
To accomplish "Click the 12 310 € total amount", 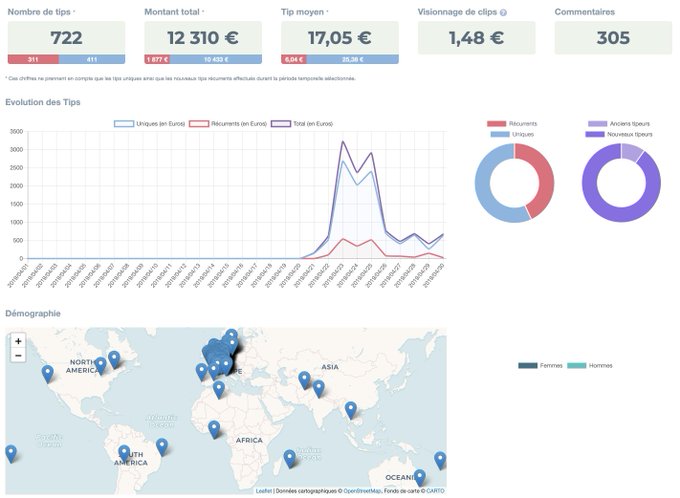I will pyautogui.click(x=203, y=38).
